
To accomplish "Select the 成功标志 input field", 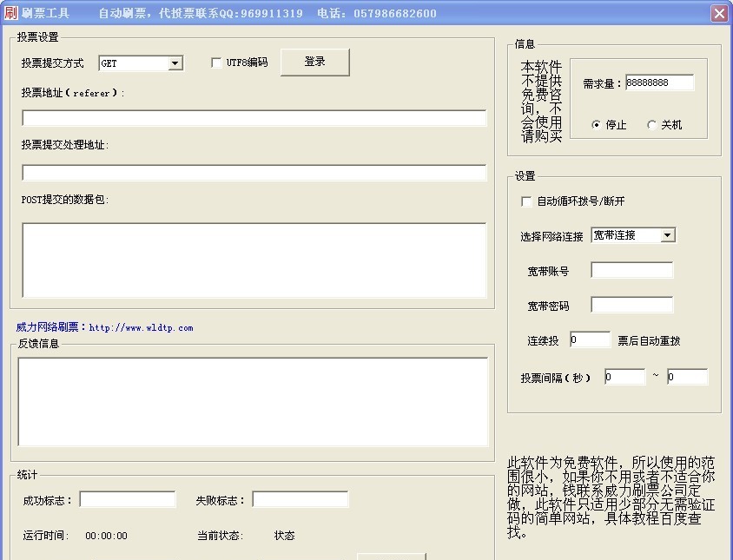I will click(128, 499).
